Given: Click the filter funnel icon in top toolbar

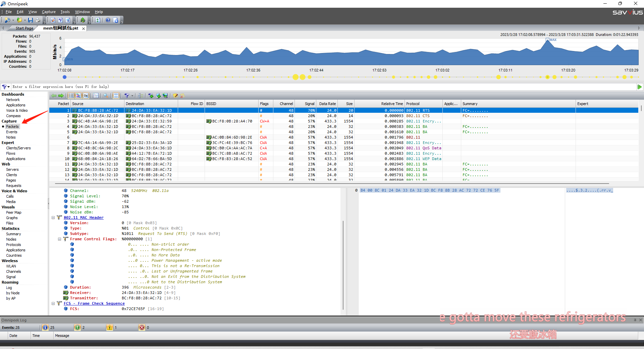Looking at the screenshot, I should (60, 20).
